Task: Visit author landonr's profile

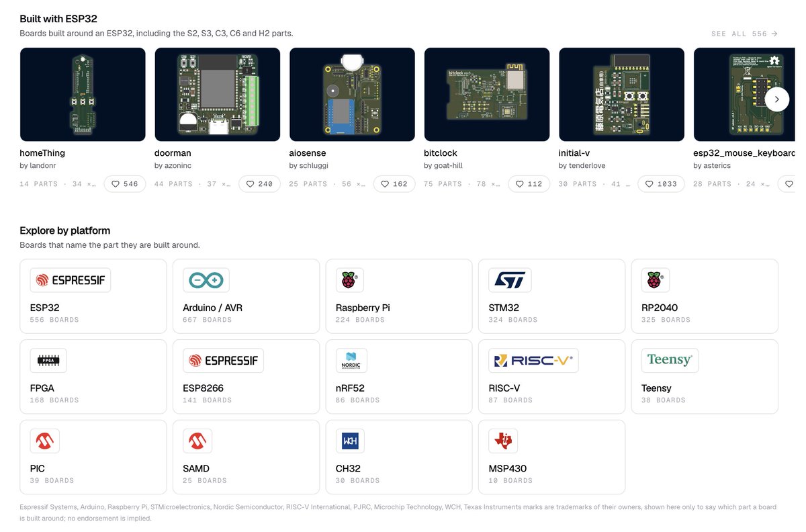Action: click(x=39, y=165)
